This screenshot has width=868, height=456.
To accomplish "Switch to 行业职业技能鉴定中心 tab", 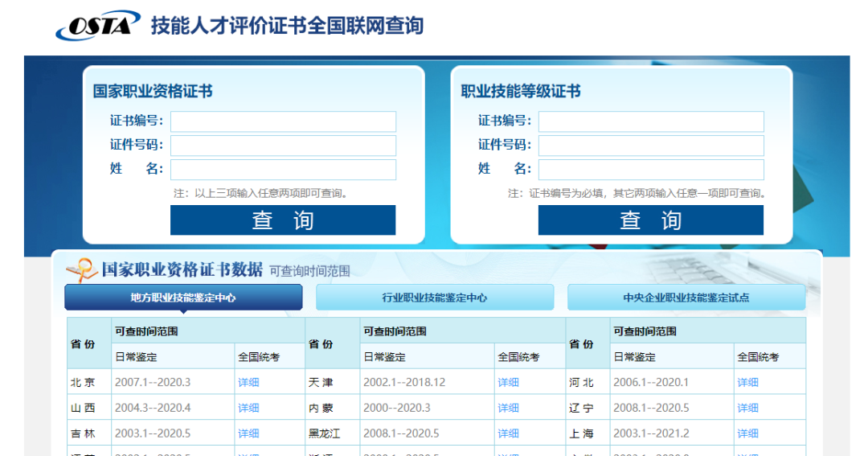I will pos(435,298).
